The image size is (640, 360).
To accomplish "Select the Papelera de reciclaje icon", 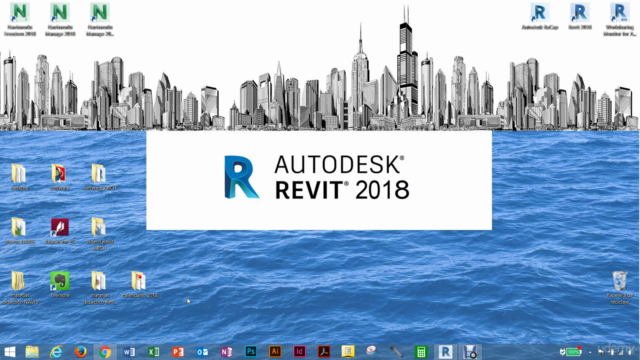I will pyautogui.click(x=620, y=288).
